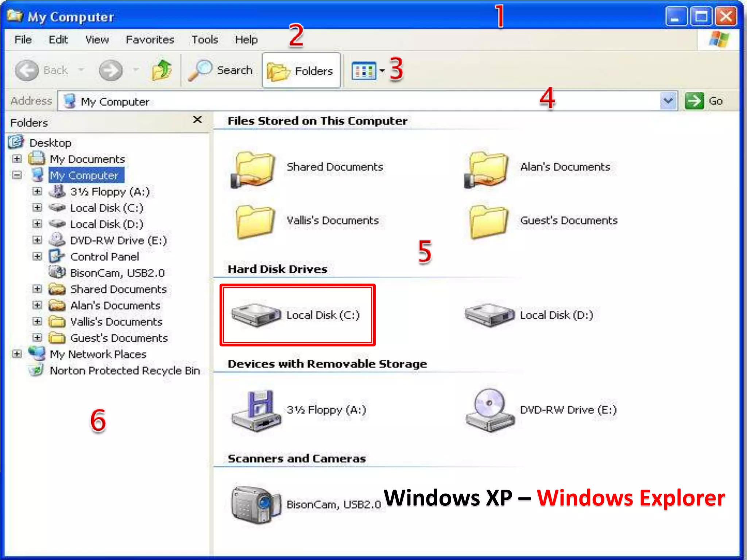The height and width of the screenshot is (560, 747).
Task: Open the Edit menu
Action: (x=58, y=39)
